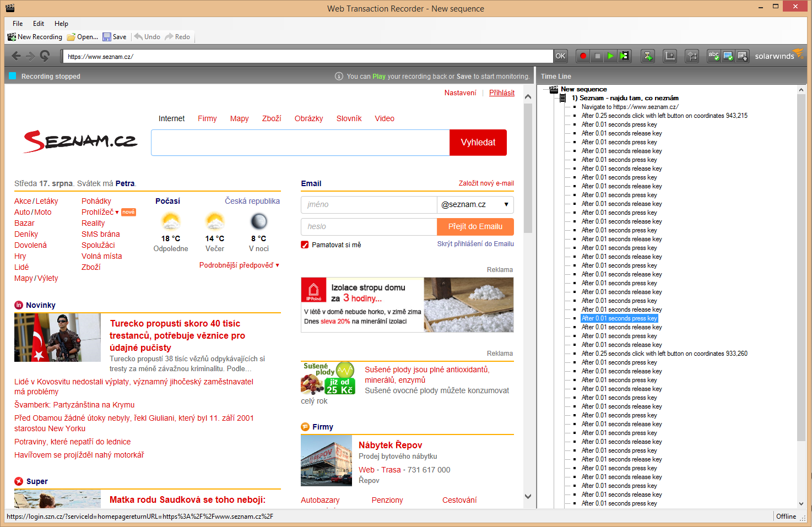Click the info icon in the status strip
Viewport: 812px width, 527px height.
pos(339,77)
